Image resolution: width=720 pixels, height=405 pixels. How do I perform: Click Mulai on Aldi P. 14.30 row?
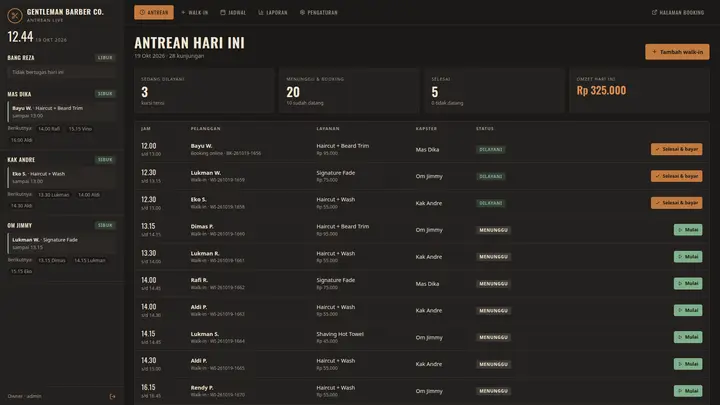(688, 364)
